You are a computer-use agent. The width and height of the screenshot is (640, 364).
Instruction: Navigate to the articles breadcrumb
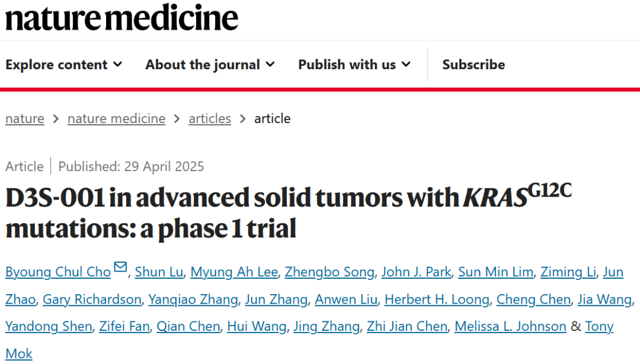[x=210, y=118]
